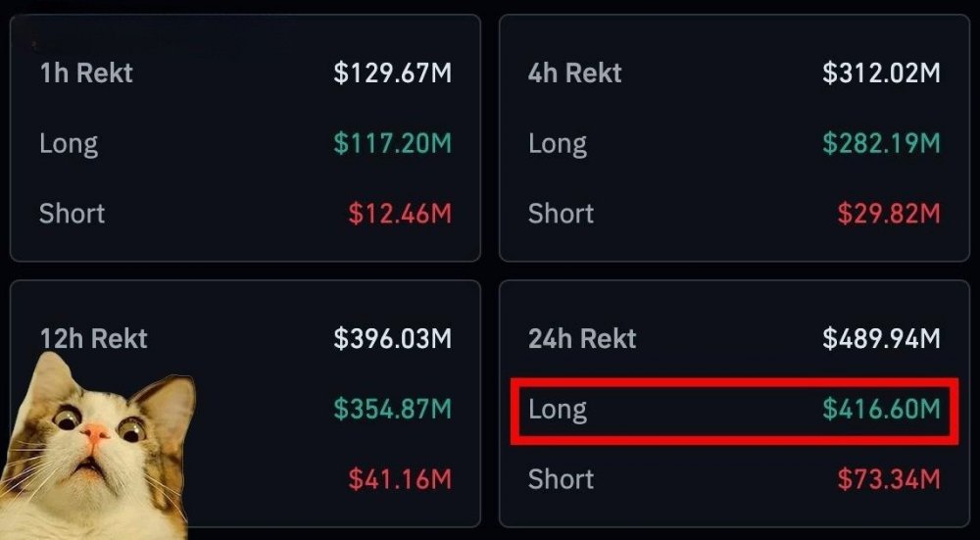Select the 24h Rekt card title
Screen dimensions: 980x540
coord(582,339)
